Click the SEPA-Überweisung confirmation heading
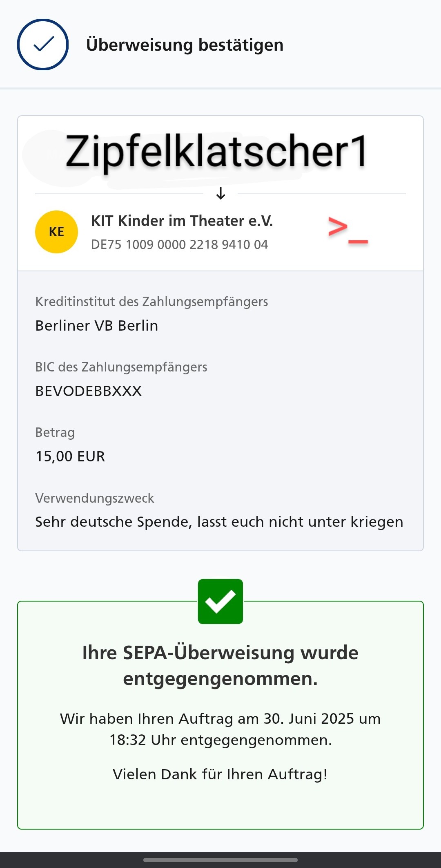The width and height of the screenshot is (441, 868). [x=220, y=665]
